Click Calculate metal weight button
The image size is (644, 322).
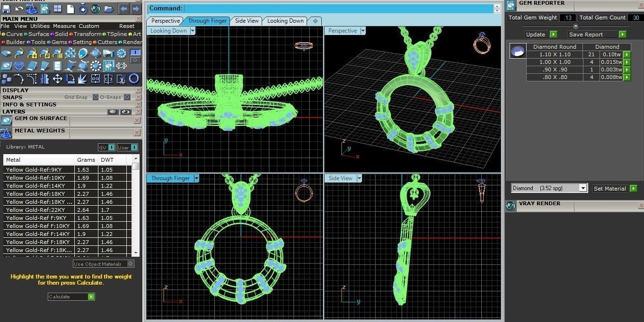(x=71, y=296)
